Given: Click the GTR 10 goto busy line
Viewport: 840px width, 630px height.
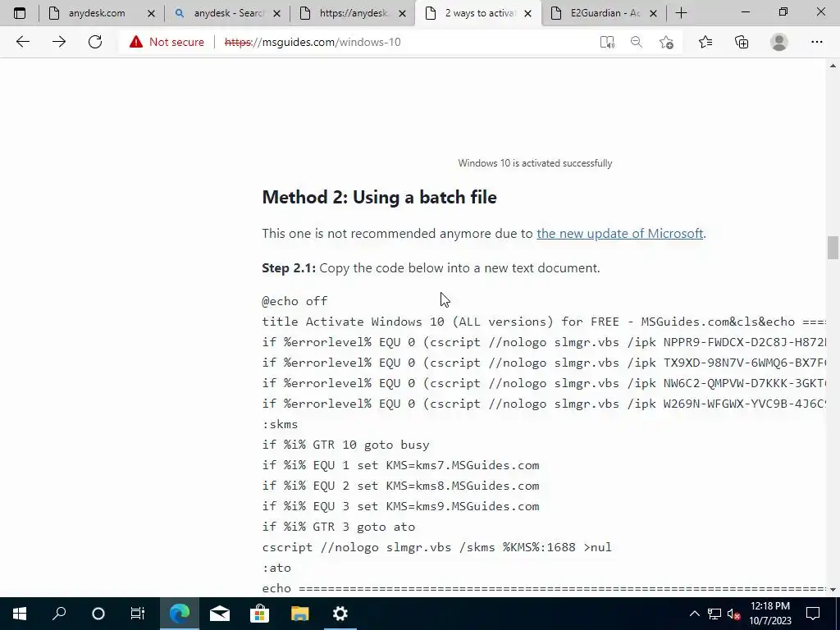Looking at the screenshot, I should [x=345, y=445].
